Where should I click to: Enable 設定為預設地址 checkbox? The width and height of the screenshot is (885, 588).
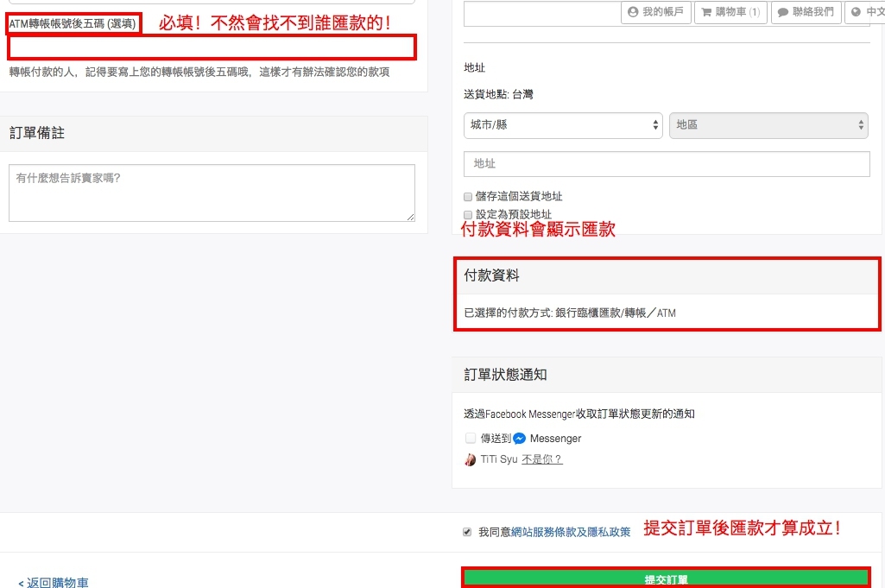point(468,214)
